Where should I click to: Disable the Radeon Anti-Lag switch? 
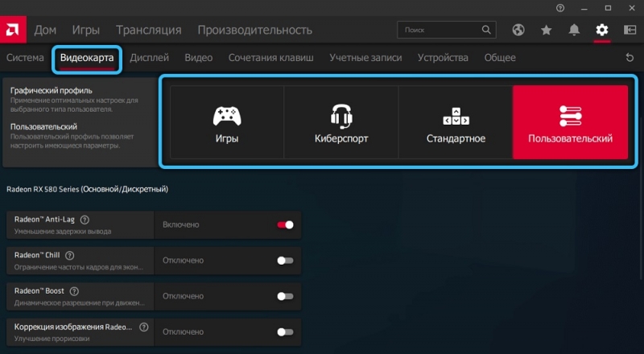pos(285,224)
